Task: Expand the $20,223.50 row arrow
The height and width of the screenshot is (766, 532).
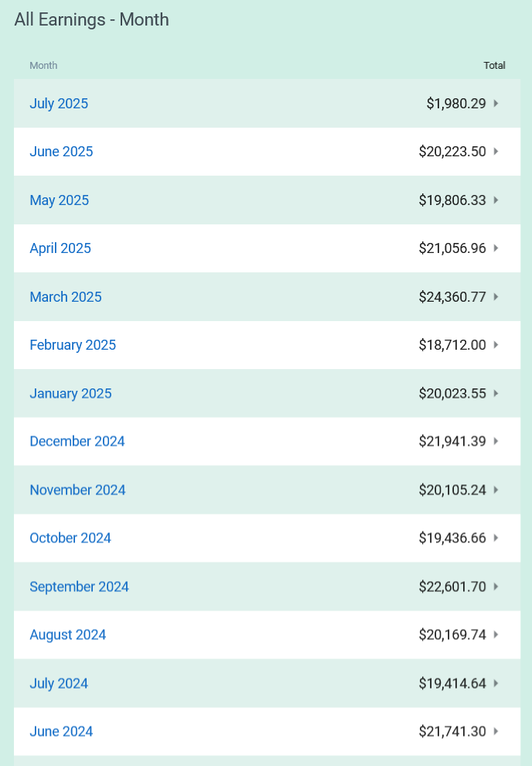Action: point(496,152)
